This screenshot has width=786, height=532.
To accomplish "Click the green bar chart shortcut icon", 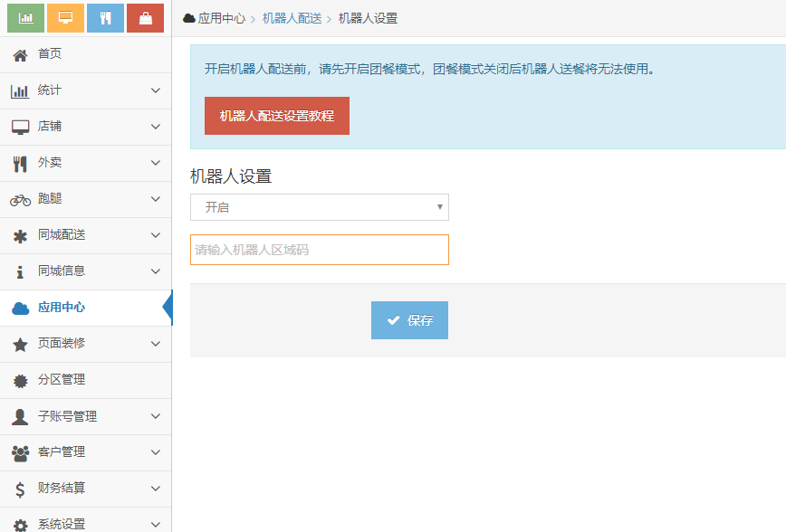I will click(25, 17).
